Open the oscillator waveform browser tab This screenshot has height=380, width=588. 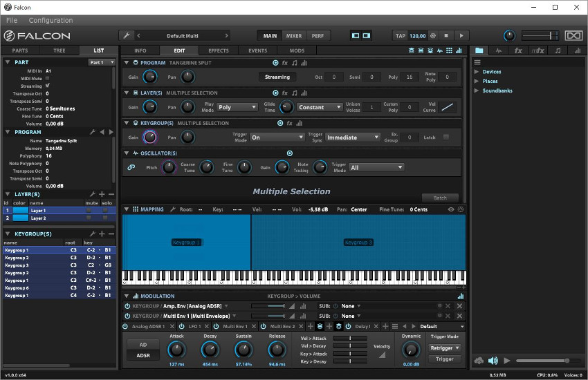(498, 50)
